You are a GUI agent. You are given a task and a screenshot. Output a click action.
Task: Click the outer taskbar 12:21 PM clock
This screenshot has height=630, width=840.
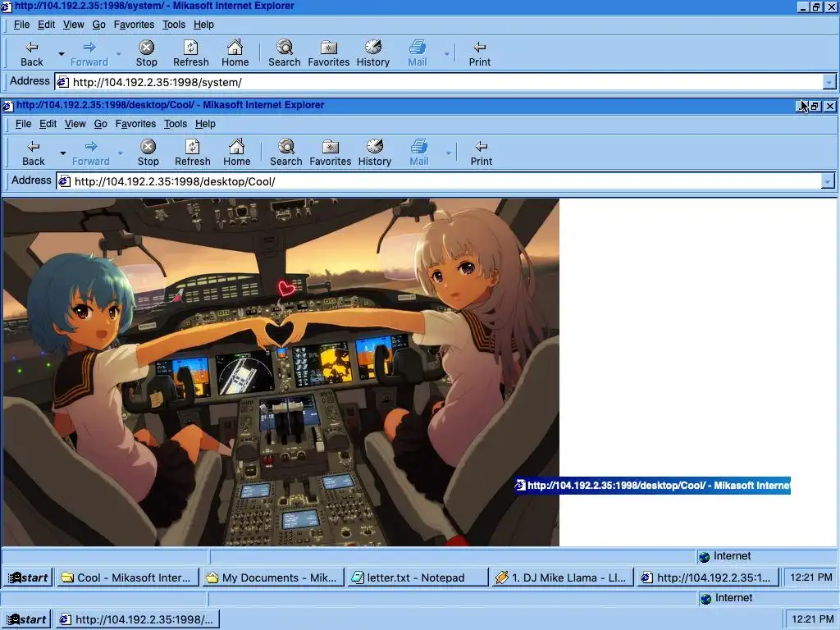pos(812,619)
